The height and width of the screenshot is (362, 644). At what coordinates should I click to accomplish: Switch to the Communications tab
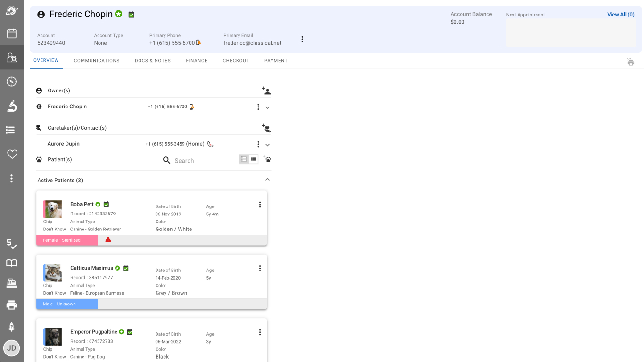coord(97,61)
